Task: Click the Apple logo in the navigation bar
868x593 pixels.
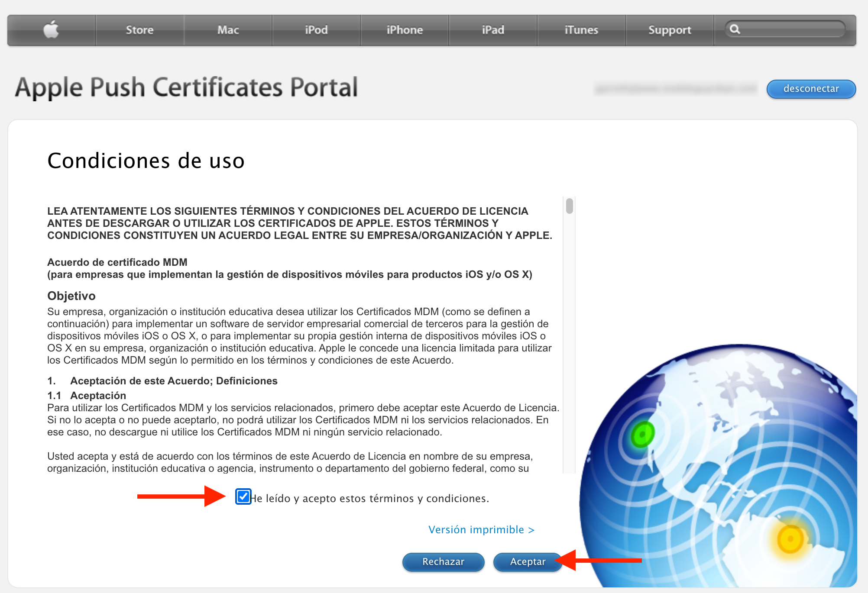Action: click(x=51, y=30)
